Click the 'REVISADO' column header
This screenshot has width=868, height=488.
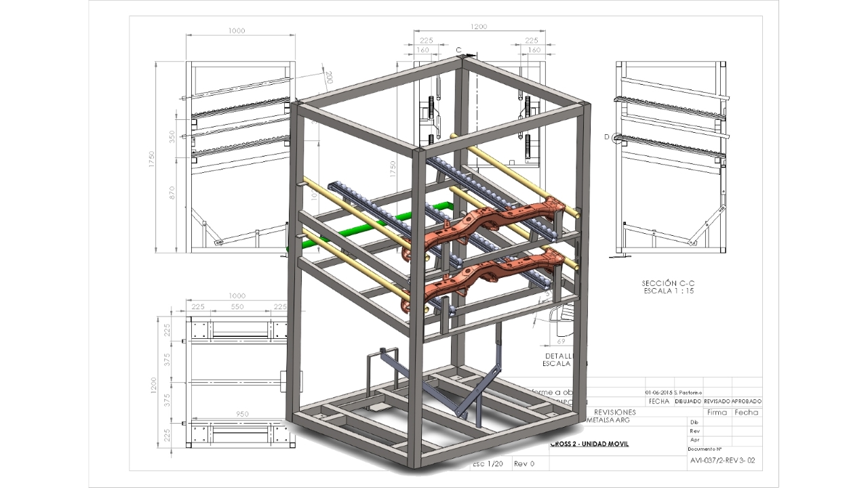click(x=718, y=401)
